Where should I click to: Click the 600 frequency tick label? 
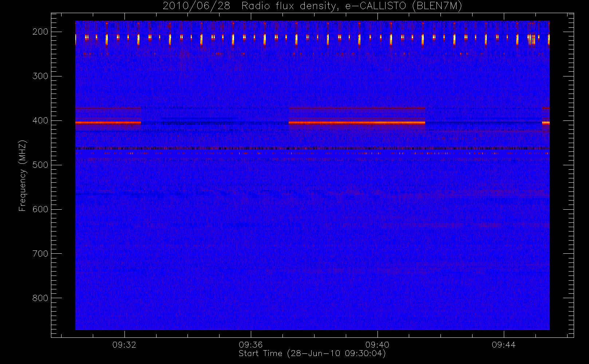tap(40, 209)
